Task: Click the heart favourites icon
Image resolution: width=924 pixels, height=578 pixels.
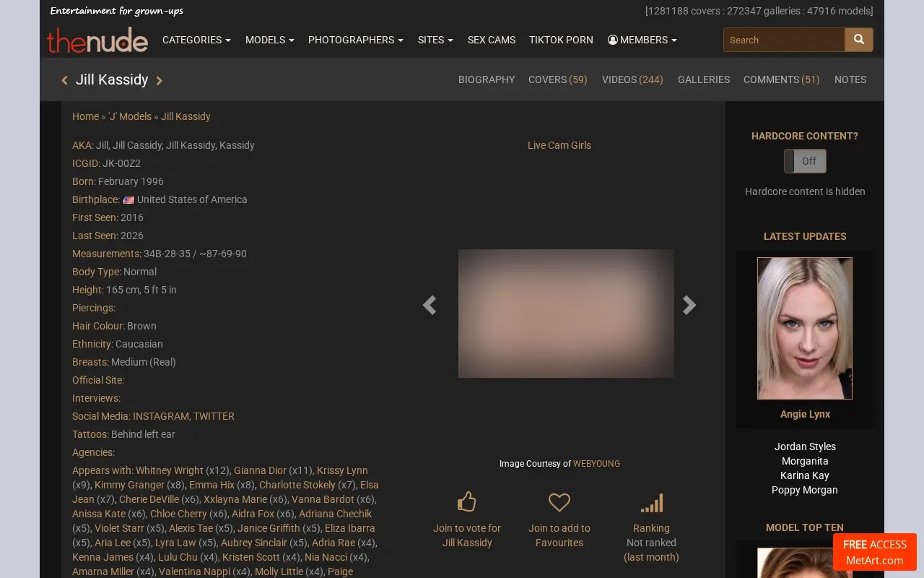Action: pos(559,502)
